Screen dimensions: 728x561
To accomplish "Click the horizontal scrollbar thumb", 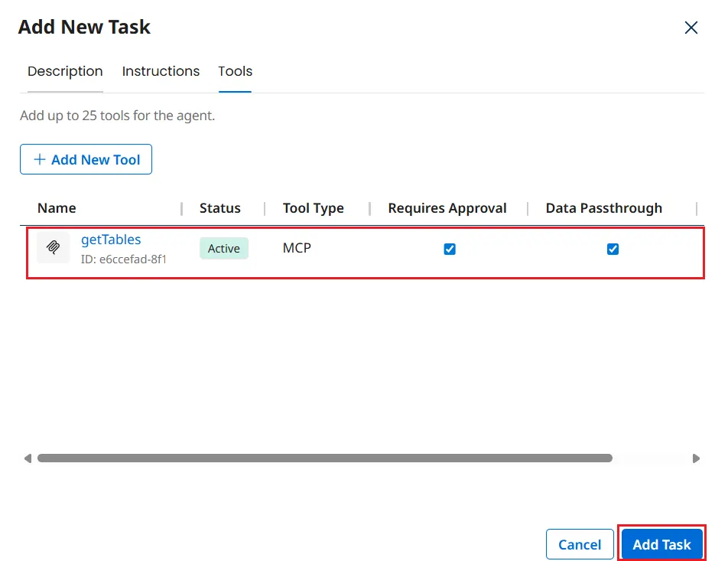I will (x=324, y=458).
